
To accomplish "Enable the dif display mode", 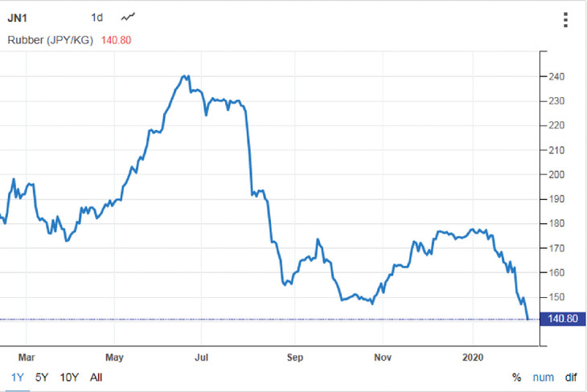I will click(570, 377).
